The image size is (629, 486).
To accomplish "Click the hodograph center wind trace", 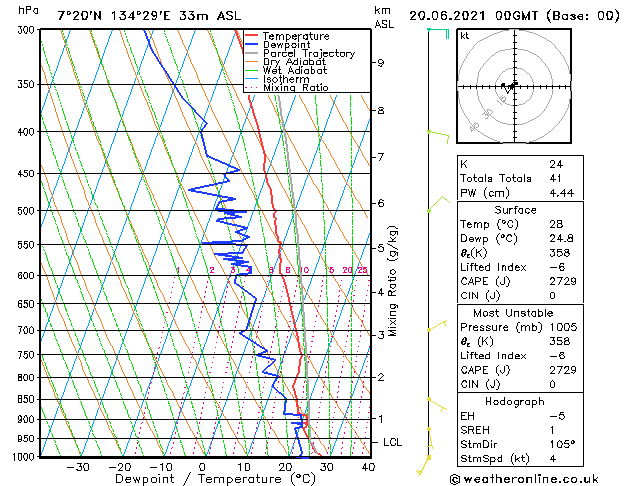I will tap(510, 86).
